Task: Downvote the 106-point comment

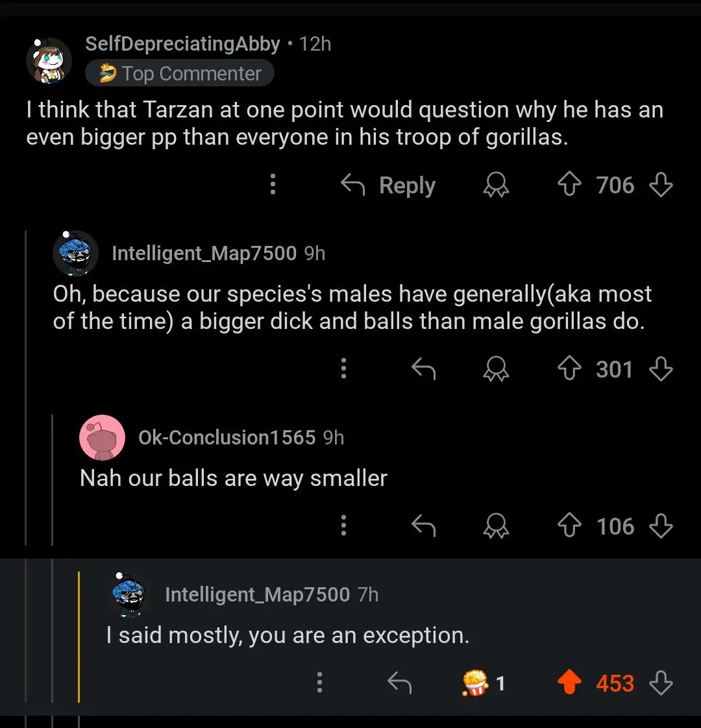Action: point(661,526)
